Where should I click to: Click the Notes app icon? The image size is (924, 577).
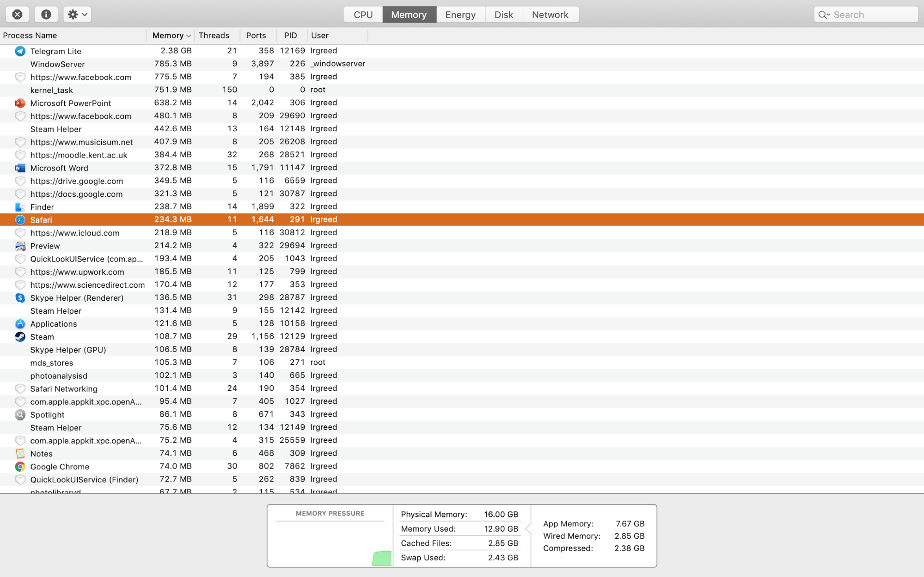[20, 454]
